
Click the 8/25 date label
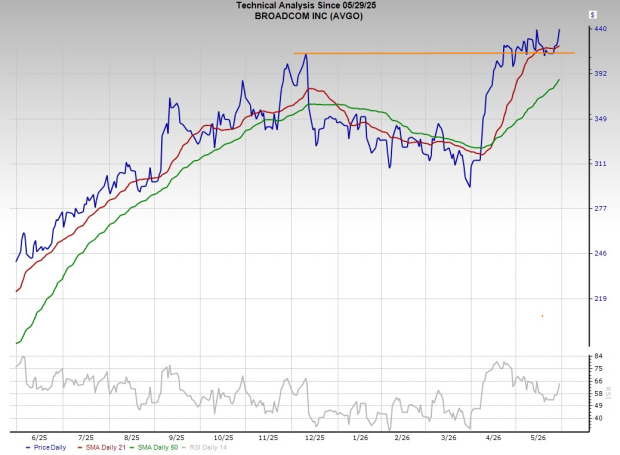pos(132,438)
